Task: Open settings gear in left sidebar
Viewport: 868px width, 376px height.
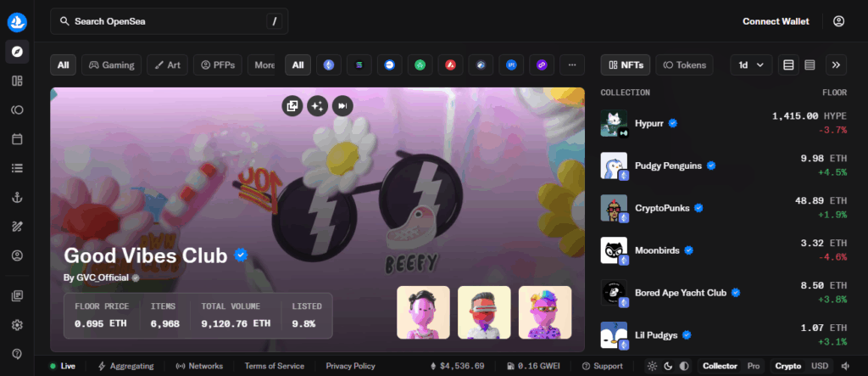Action: pos(17,324)
